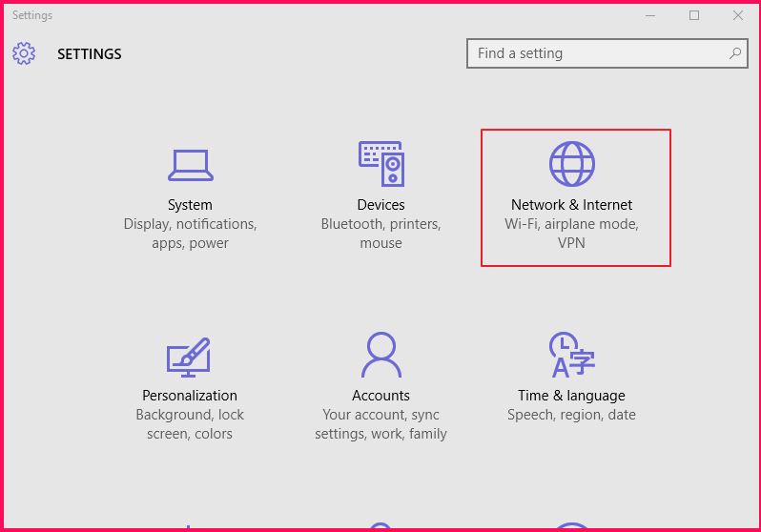Click the Settings gear icon

[x=24, y=53]
